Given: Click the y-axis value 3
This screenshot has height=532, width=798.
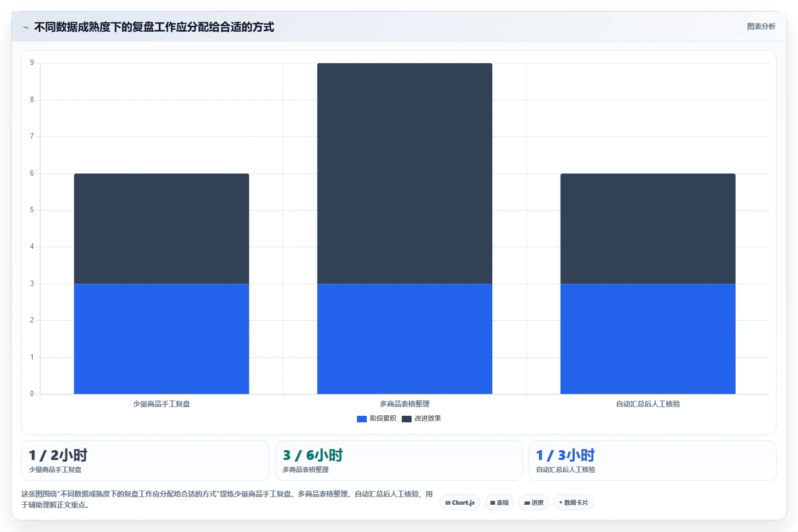Looking at the screenshot, I should pos(32,284).
